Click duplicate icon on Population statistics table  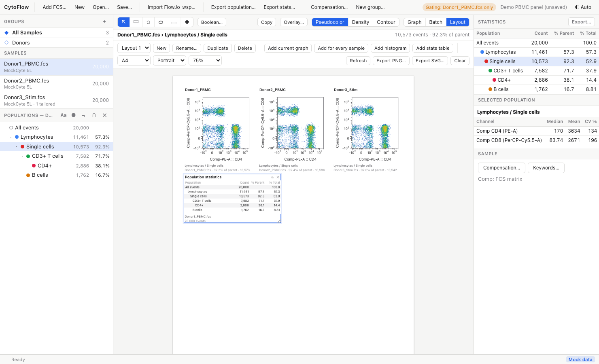272,177
